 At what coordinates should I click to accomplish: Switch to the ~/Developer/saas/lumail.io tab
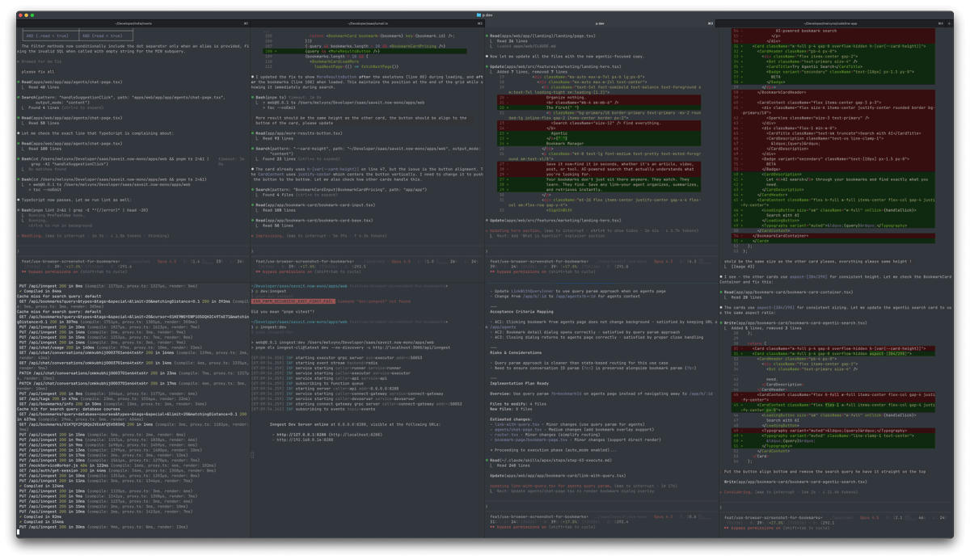[x=367, y=23]
